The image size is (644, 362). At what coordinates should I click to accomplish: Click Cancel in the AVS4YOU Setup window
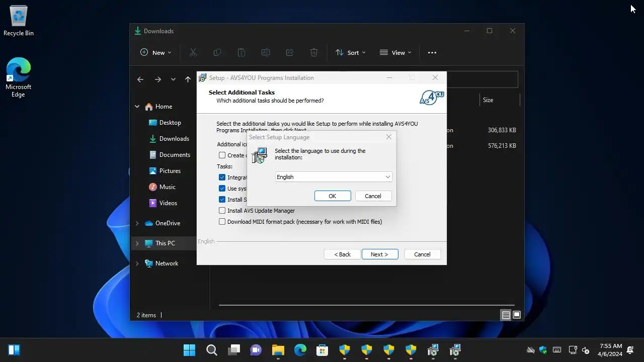(422, 254)
